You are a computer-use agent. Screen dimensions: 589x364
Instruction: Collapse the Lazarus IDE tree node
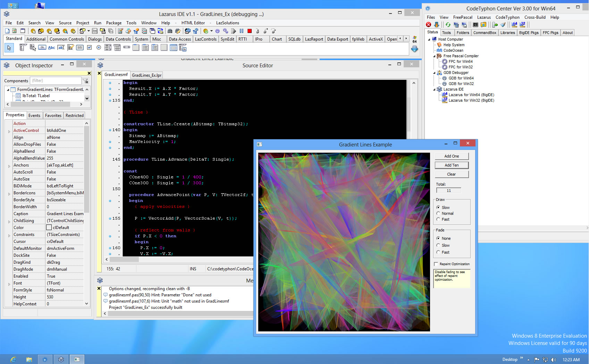[434, 90]
